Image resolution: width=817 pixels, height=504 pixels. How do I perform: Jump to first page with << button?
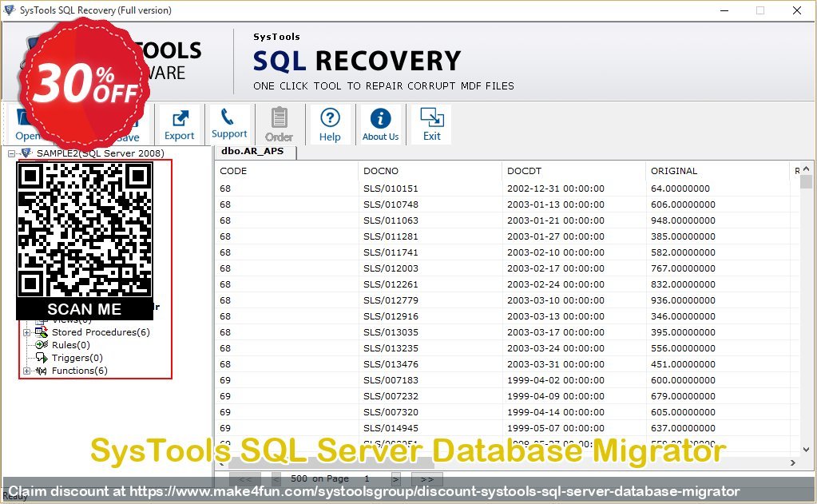245,479
